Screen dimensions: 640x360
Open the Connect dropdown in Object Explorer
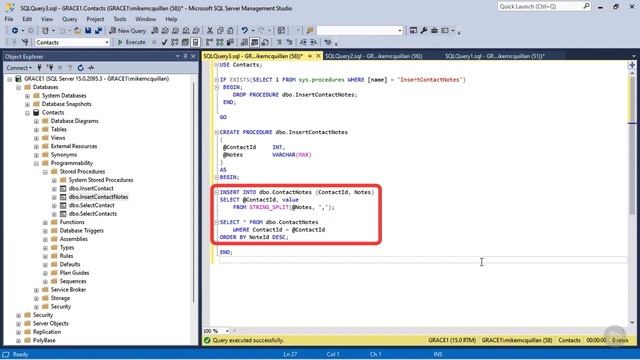tap(19, 68)
